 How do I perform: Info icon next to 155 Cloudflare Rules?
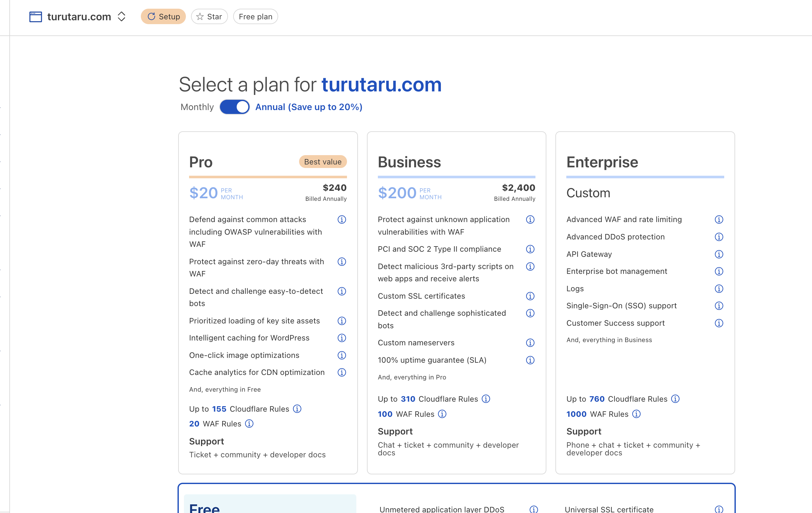[x=297, y=409]
